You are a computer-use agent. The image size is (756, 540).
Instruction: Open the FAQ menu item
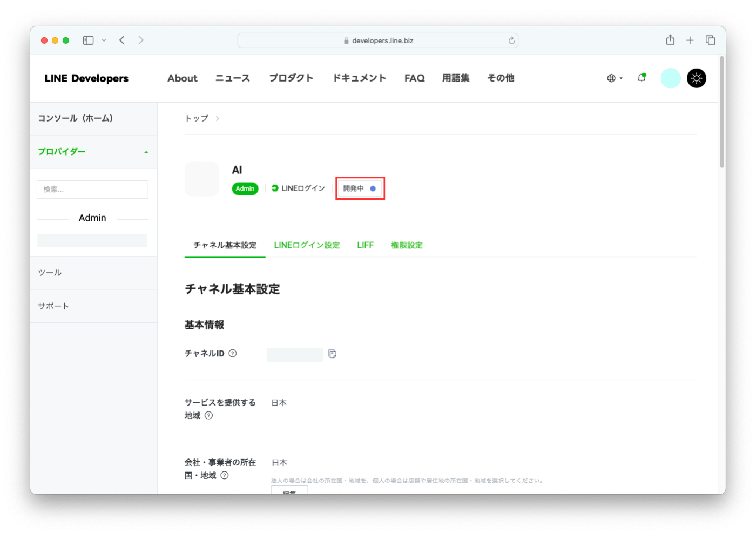point(415,78)
